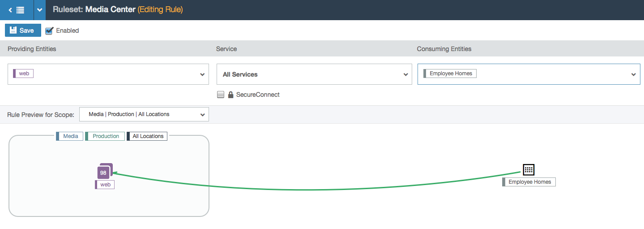Click the back-to-list icon in header
Image resolution: width=644 pixels, height=229 pixels.
point(17,10)
